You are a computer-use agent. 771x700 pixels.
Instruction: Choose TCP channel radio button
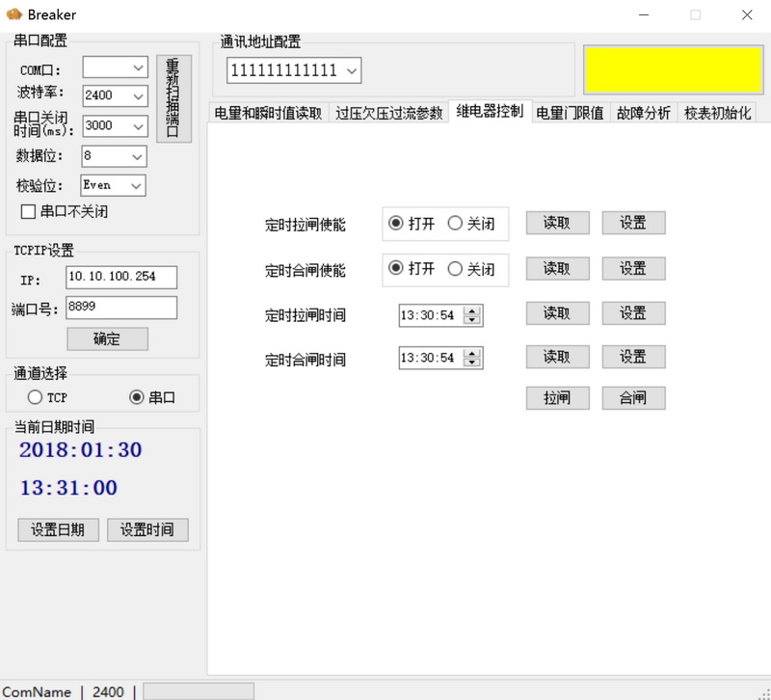click(x=36, y=397)
